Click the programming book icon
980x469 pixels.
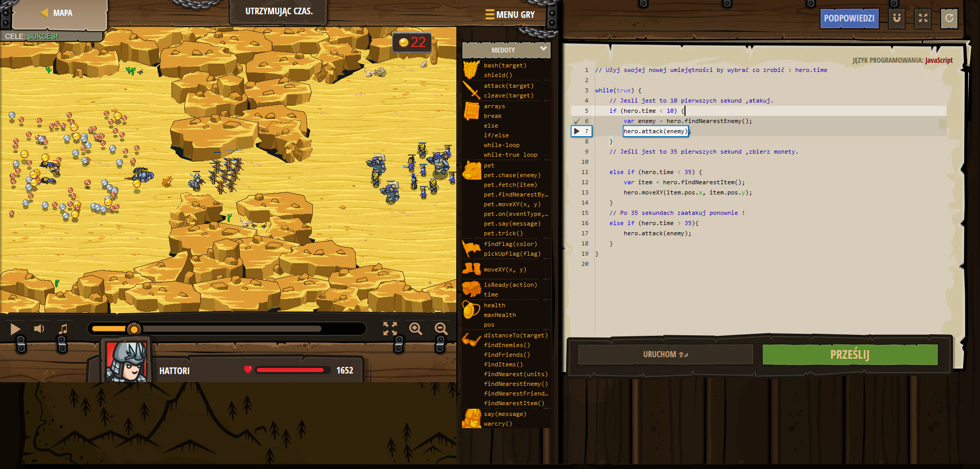(471, 111)
